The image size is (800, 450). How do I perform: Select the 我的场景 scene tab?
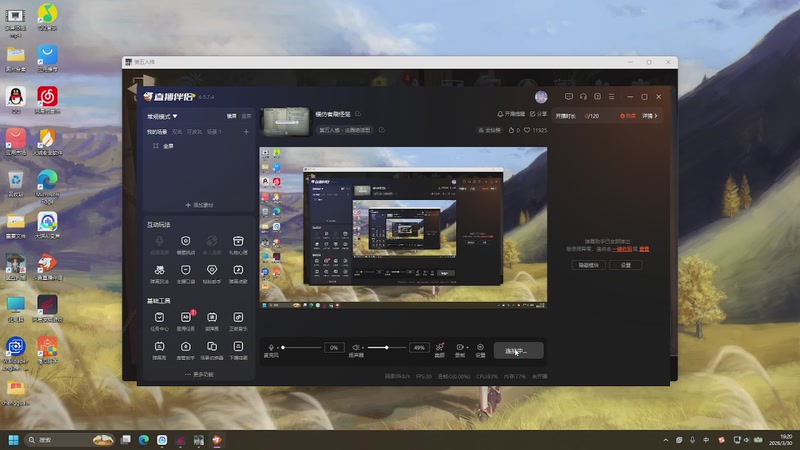(157, 132)
